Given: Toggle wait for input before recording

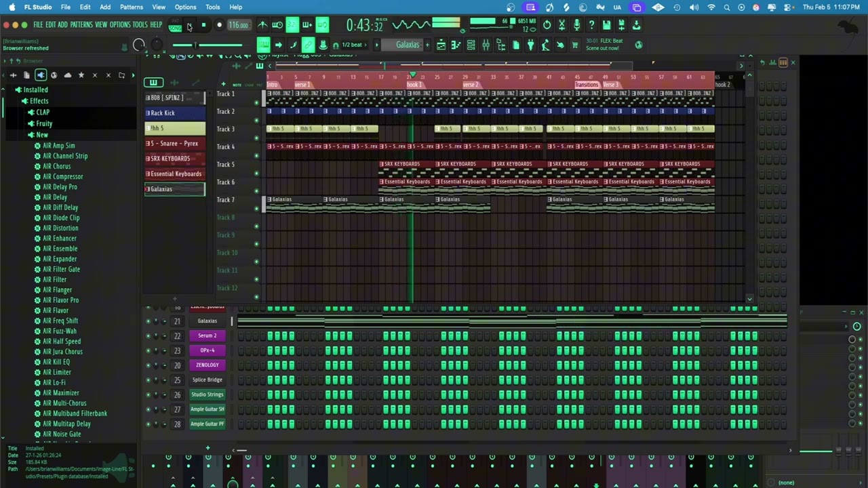Looking at the screenshot, I should [277, 25].
